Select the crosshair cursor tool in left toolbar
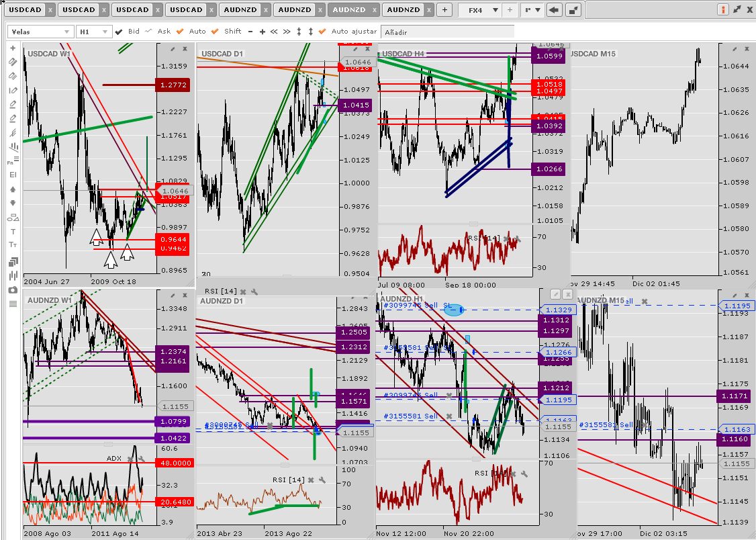This screenshot has height=540, width=756. pyautogui.click(x=13, y=48)
